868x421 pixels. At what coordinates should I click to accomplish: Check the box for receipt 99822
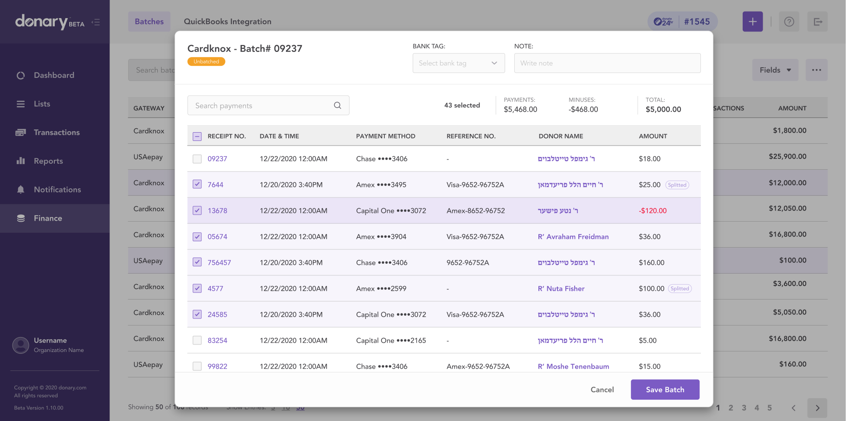tap(197, 366)
